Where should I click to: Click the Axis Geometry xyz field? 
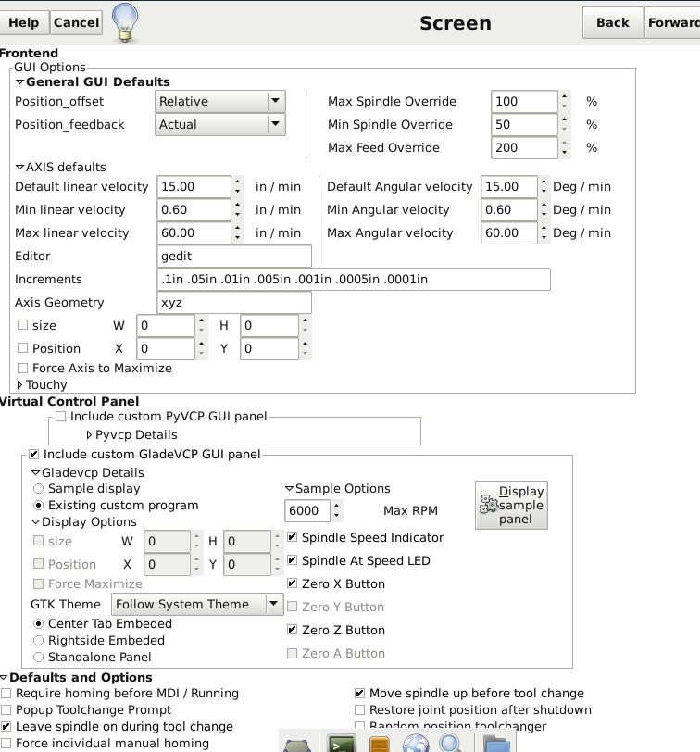point(234,302)
